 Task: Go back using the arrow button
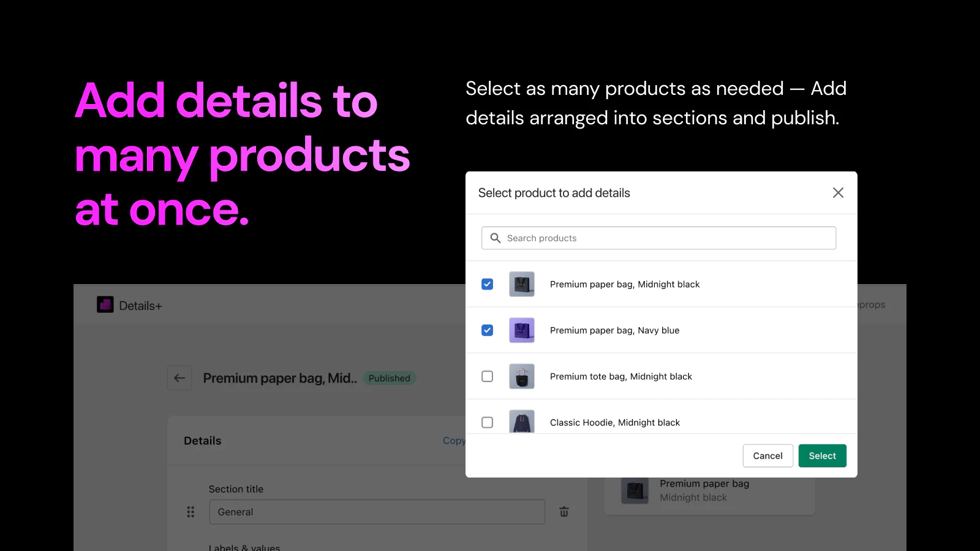(x=179, y=378)
